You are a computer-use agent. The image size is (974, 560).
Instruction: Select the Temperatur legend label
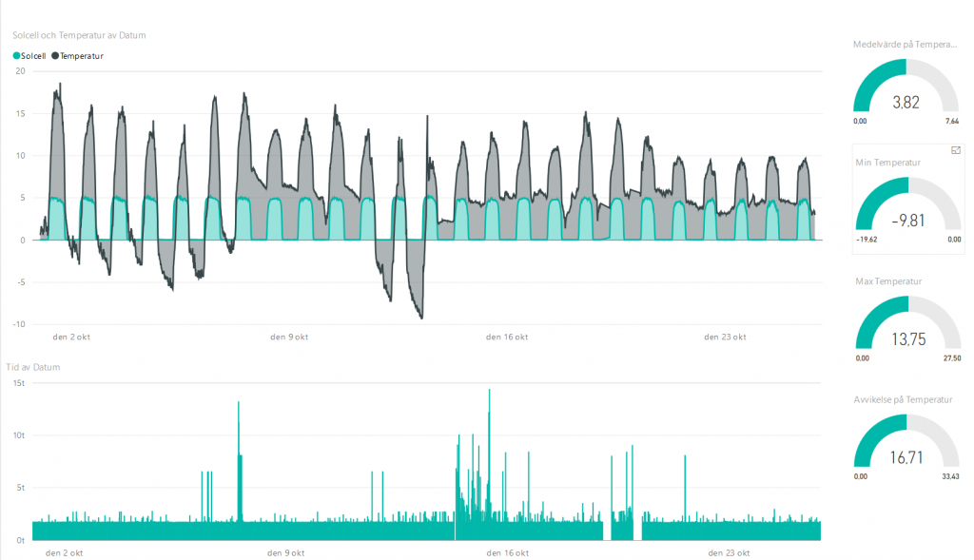click(82, 56)
